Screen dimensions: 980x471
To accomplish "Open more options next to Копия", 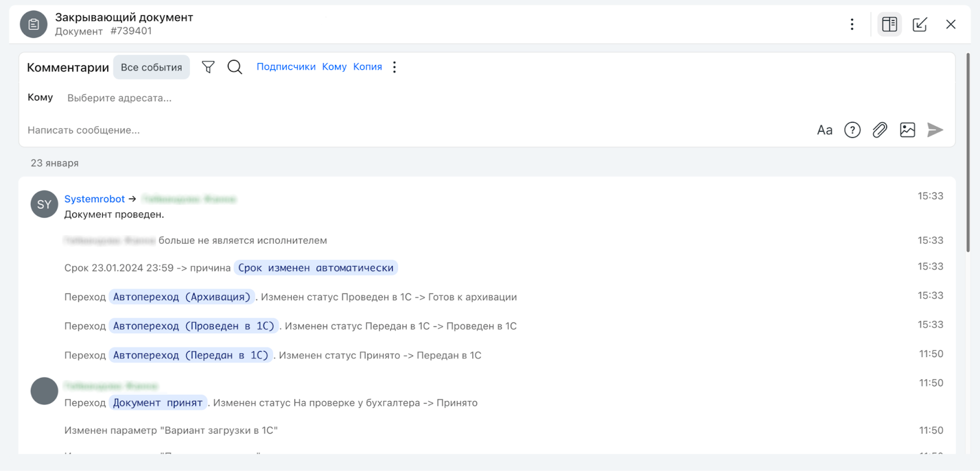I will 394,67.
